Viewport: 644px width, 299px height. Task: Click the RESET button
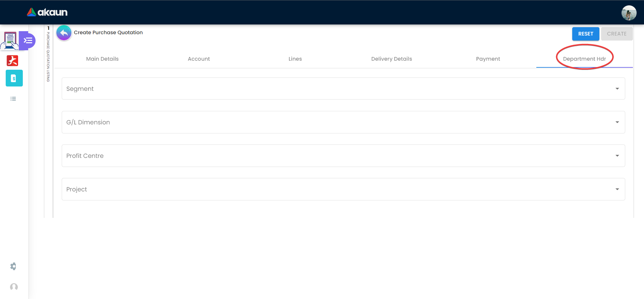586,34
